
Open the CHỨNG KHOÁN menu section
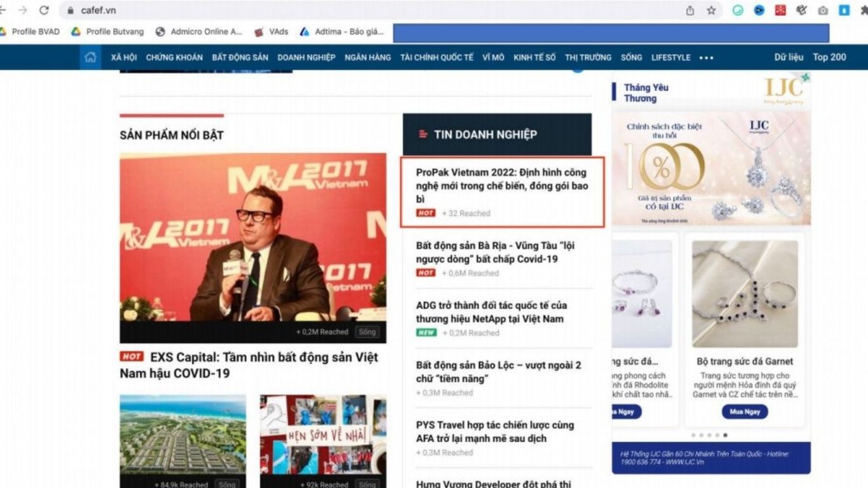click(x=174, y=57)
